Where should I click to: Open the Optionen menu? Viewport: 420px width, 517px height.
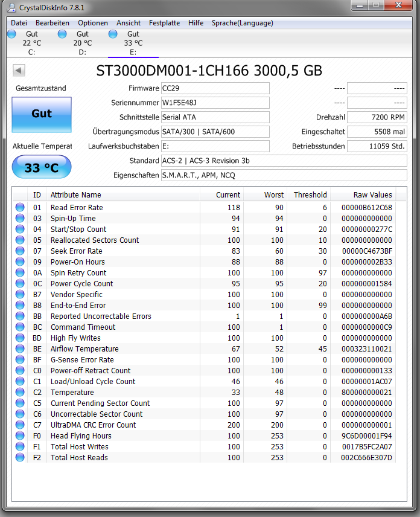coord(93,23)
